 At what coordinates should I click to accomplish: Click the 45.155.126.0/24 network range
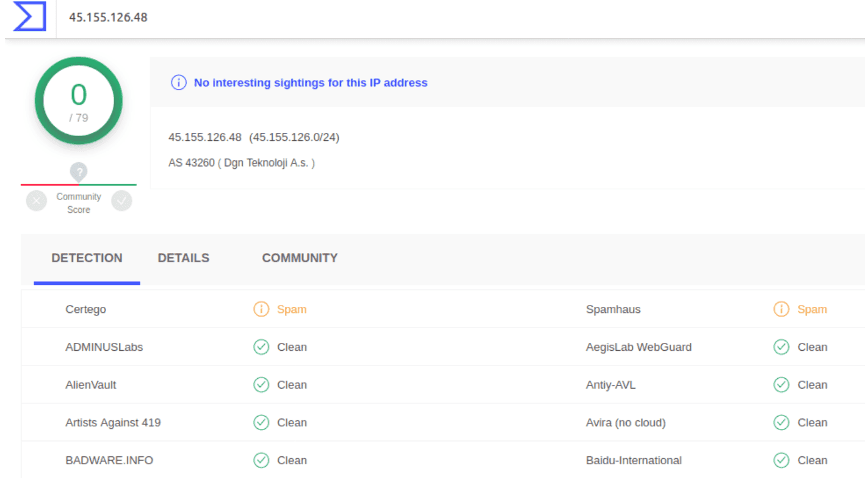click(294, 137)
